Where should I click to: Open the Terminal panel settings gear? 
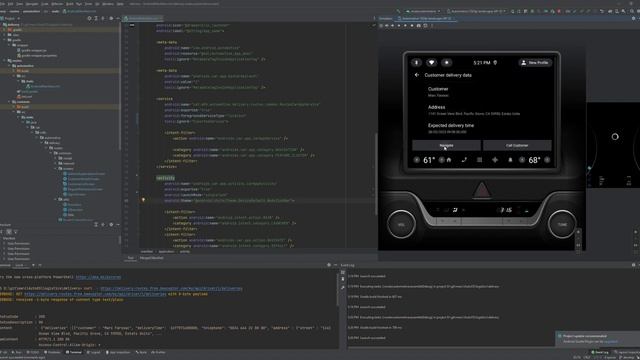[329, 265]
